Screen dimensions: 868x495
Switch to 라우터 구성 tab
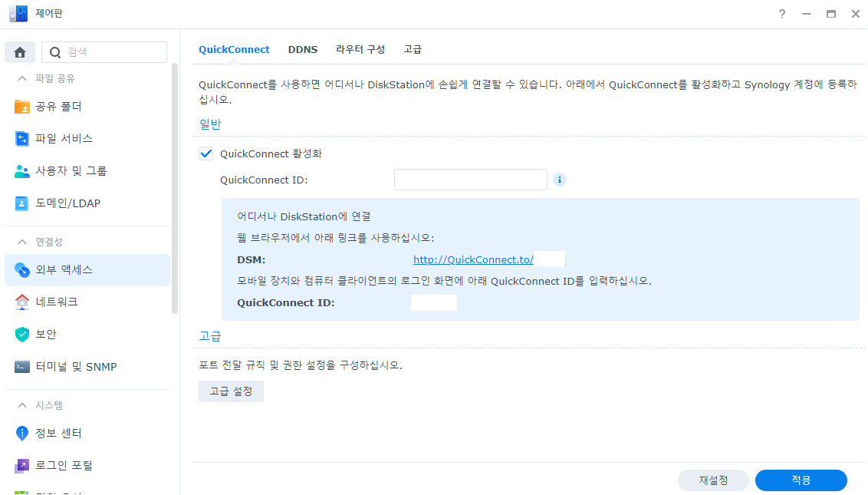[x=360, y=49]
